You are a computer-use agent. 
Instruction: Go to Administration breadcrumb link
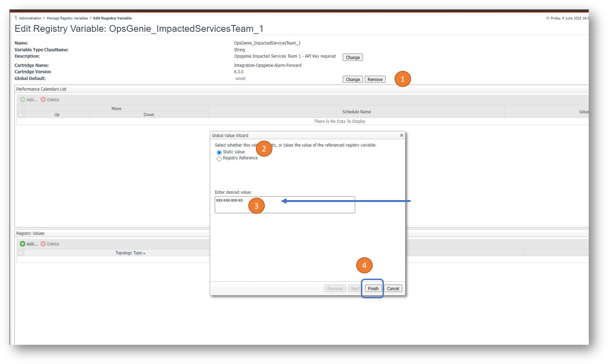pyautogui.click(x=30, y=18)
